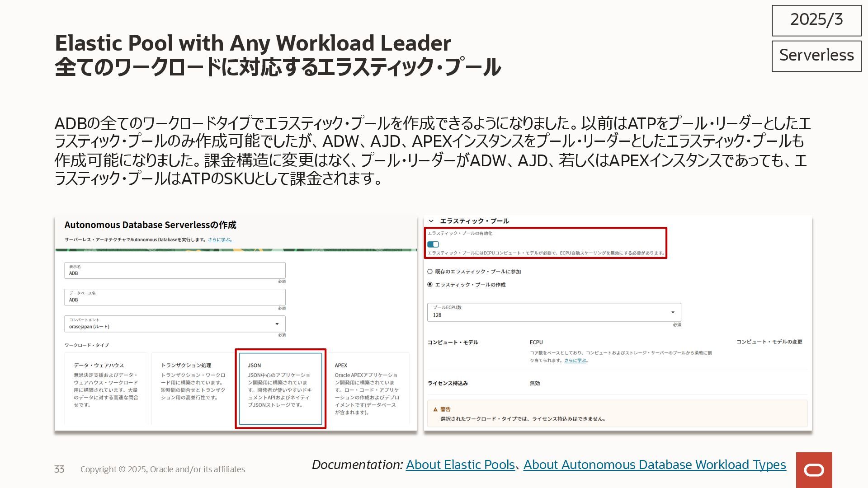Viewport: 868px width, 488px height.
Task: Select the JSON workload type card
Action: pyautogui.click(x=280, y=389)
